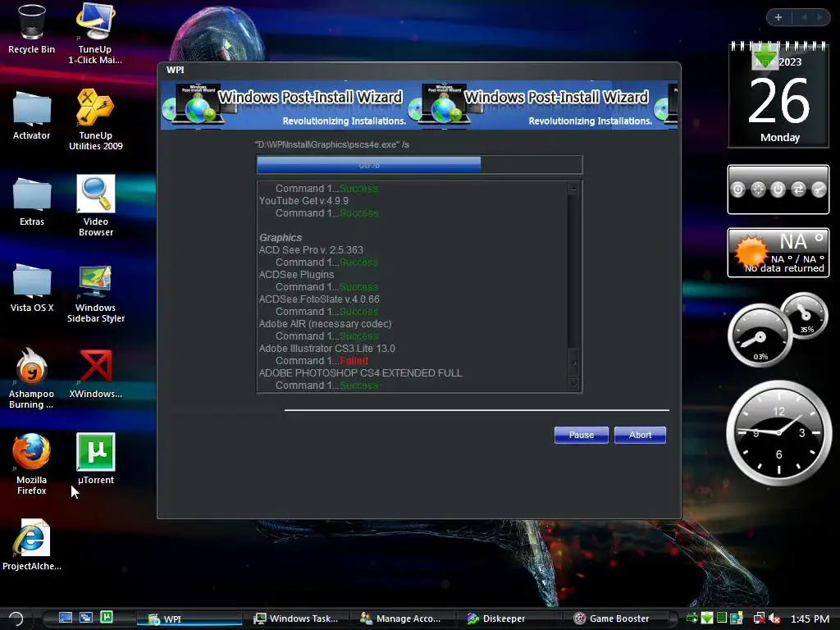Launch Windows Sidebar Styler shortcut
Image resolution: width=840 pixels, height=630 pixels.
pos(95,294)
